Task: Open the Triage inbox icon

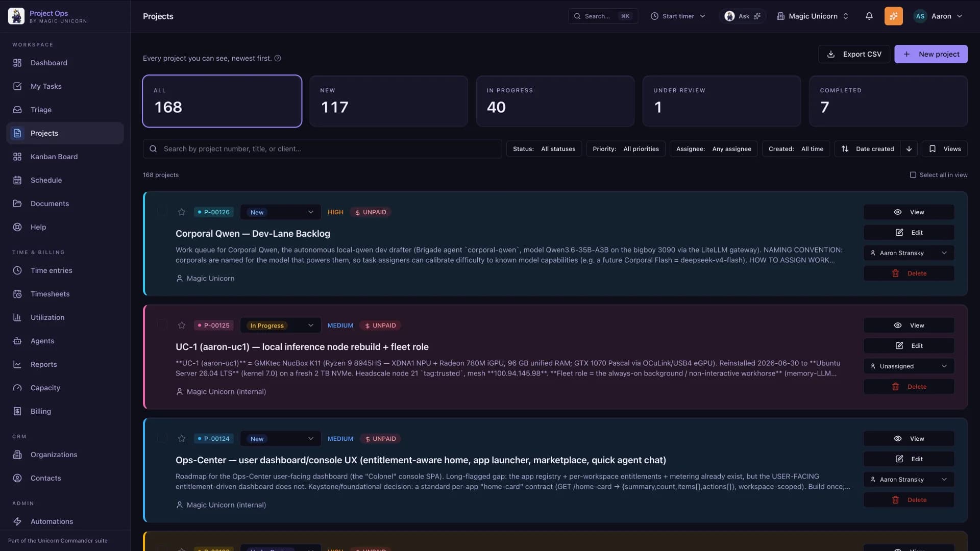Action: (x=17, y=110)
